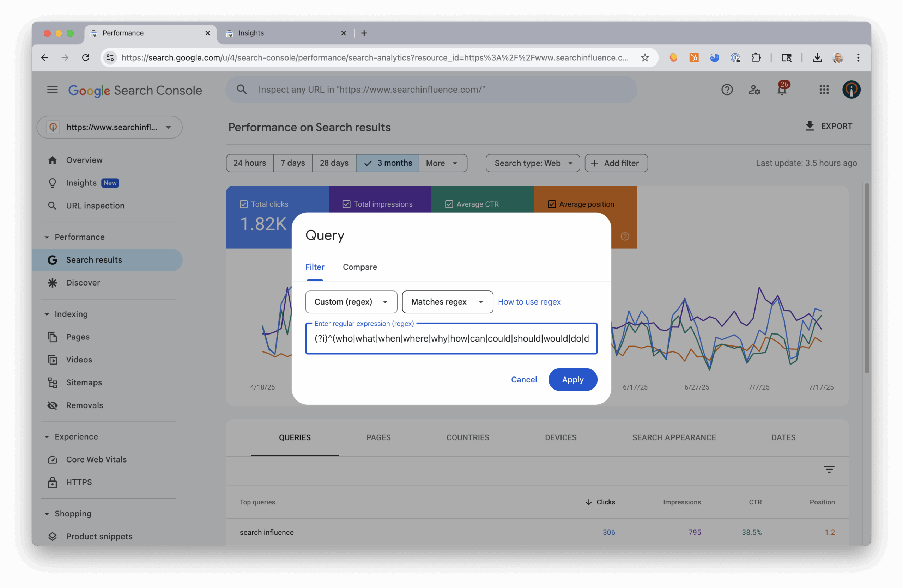
Task: Switch to the Compare tab
Action: pos(360,267)
